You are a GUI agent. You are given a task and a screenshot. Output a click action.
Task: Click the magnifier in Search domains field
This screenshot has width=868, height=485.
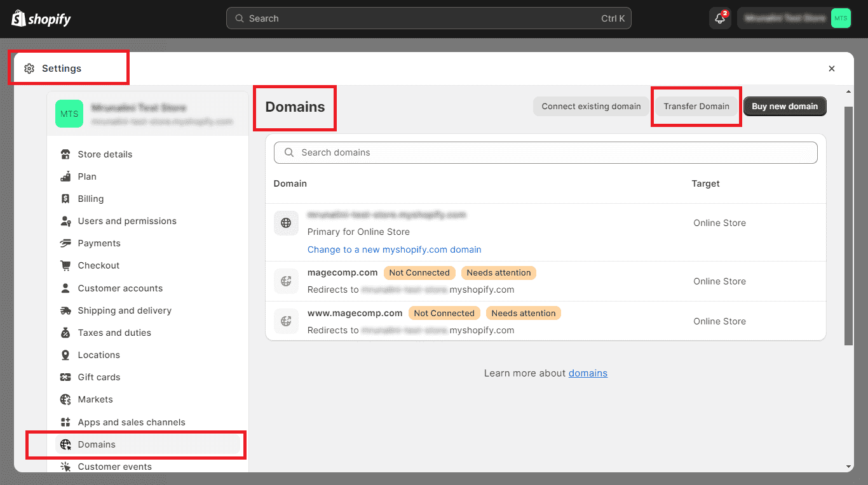tap(289, 152)
